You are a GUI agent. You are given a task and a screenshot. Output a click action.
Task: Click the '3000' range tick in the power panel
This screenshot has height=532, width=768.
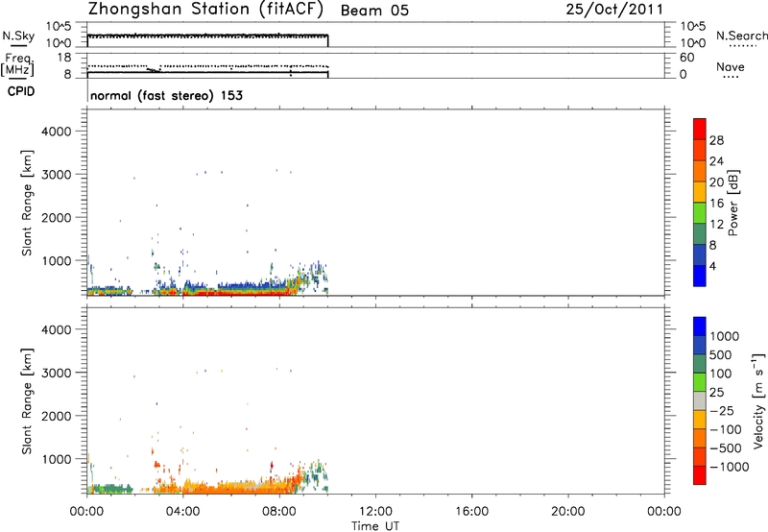57,175
